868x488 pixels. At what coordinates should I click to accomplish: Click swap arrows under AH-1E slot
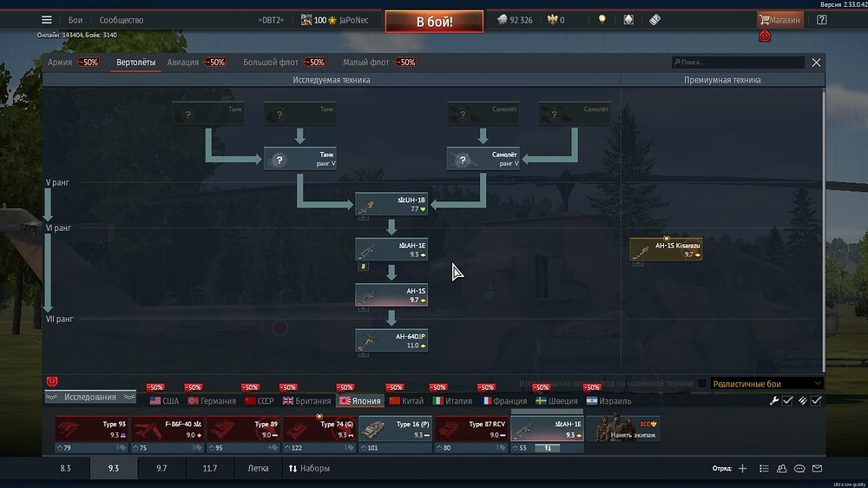click(548, 447)
